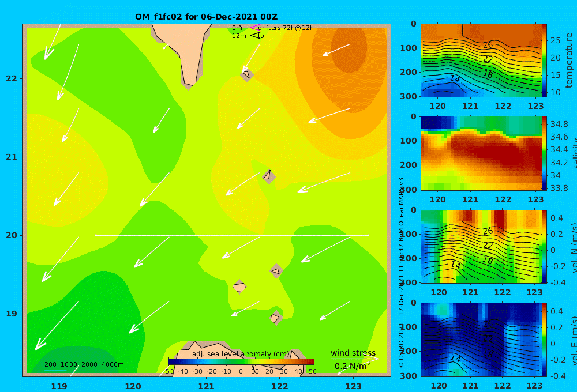Click the 14 contour label in temperature panel
577x392 pixels.
coord(455,79)
